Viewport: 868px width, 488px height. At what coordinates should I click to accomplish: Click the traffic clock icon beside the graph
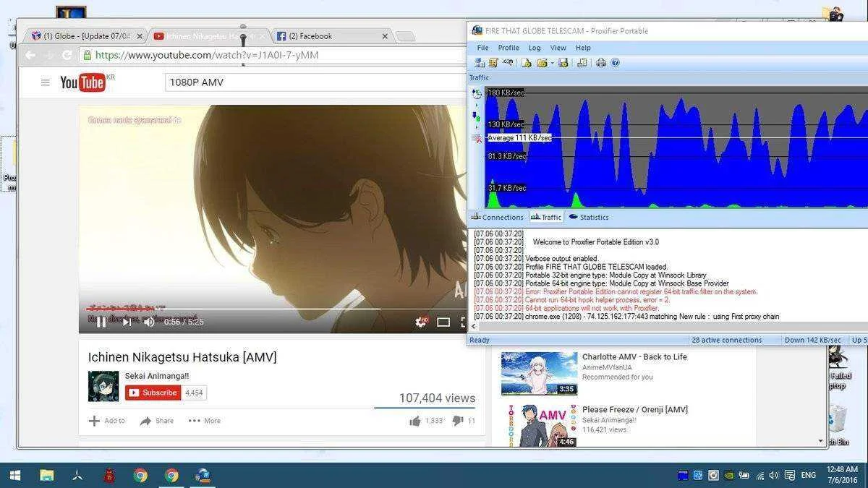point(476,93)
